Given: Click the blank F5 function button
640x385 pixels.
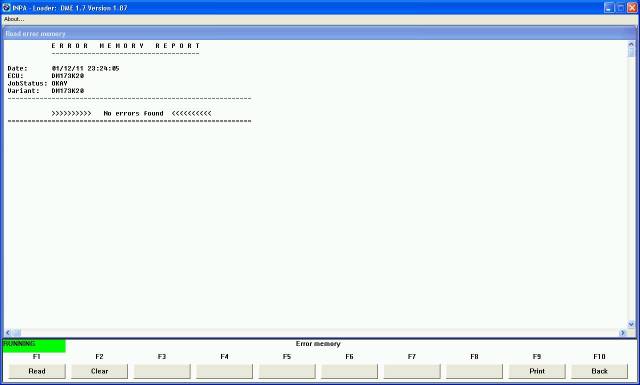Looking at the screenshot, I should click(287, 371).
